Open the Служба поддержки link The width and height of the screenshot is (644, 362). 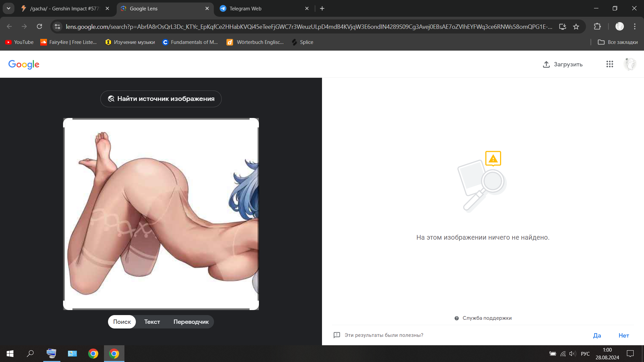pyautogui.click(x=486, y=318)
